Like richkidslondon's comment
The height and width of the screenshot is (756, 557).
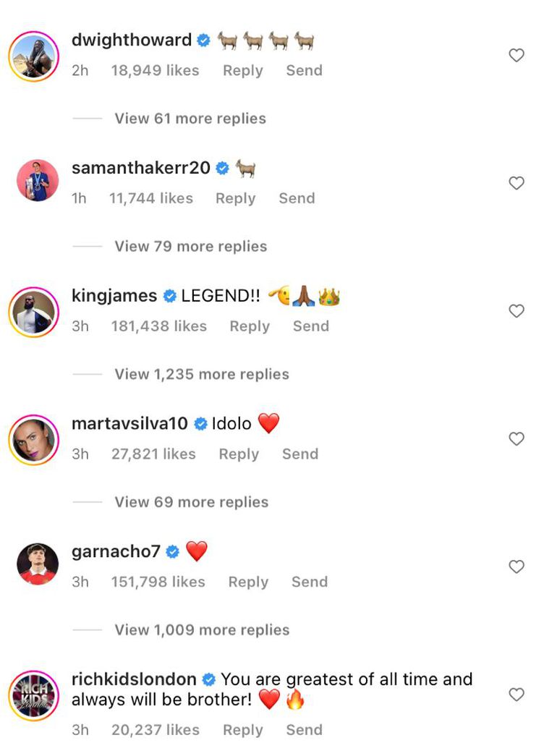pos(516,695)
